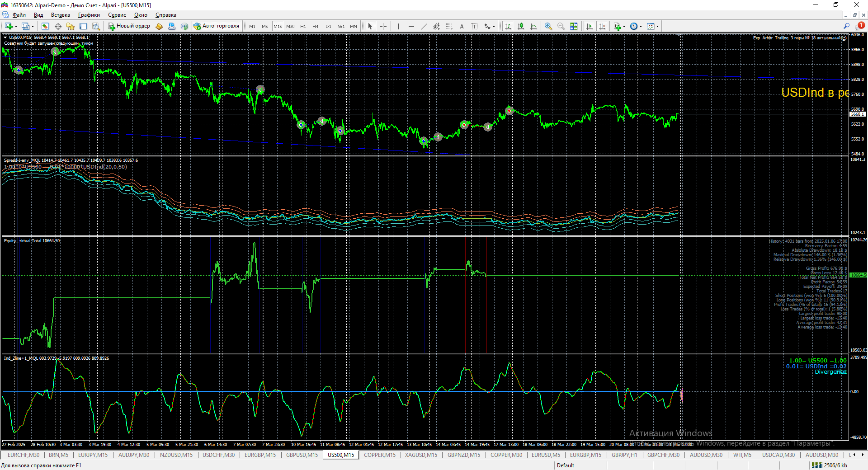
Task: Open the periods clock icon
Action: pyautogui.click(x=634, y=26)
